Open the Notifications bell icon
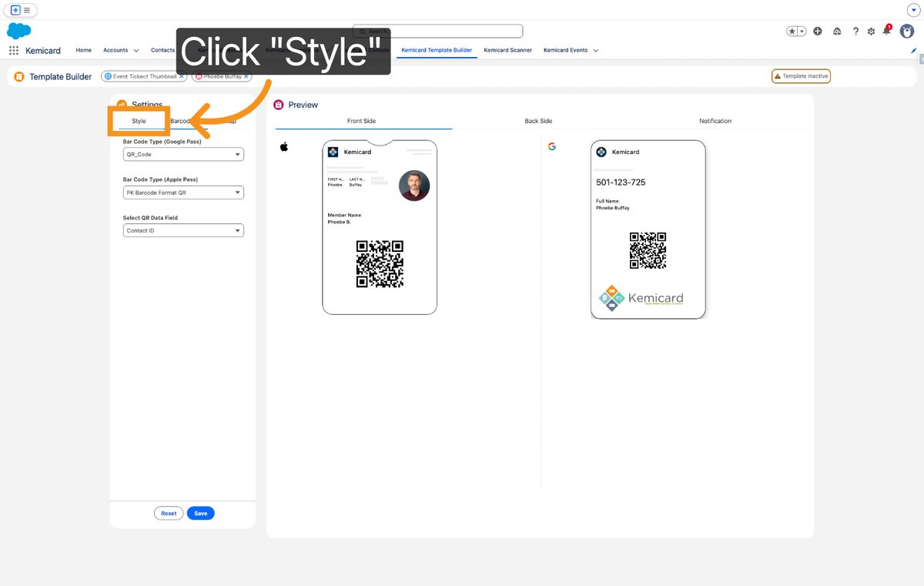This screenshot has width=924, height=586. point(887,30)
